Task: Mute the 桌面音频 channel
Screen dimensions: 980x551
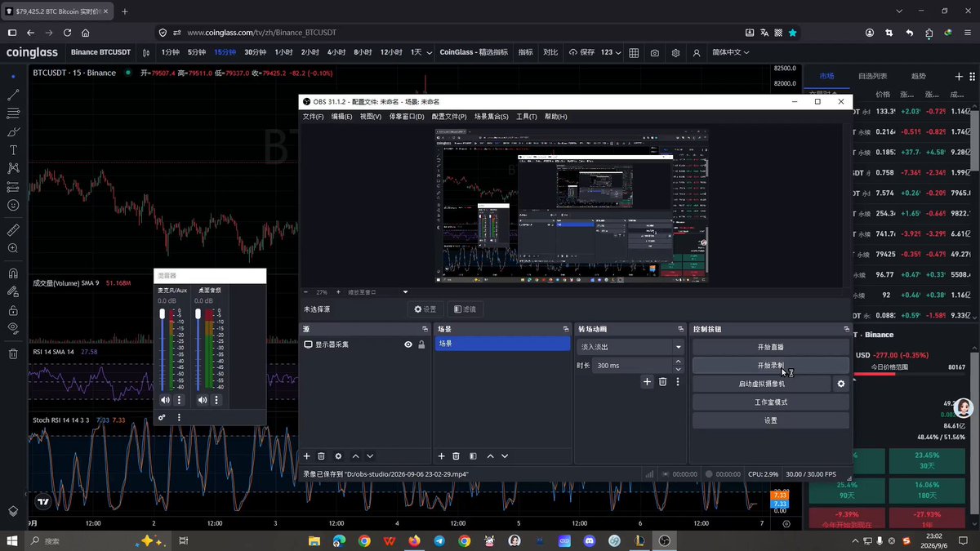Action: click(203, 400)
